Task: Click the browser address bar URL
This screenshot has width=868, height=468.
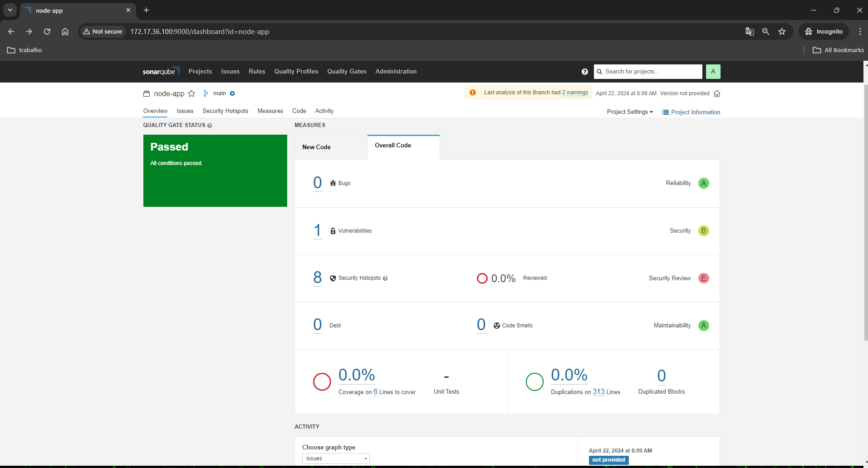Action: [x=200, y=31]
